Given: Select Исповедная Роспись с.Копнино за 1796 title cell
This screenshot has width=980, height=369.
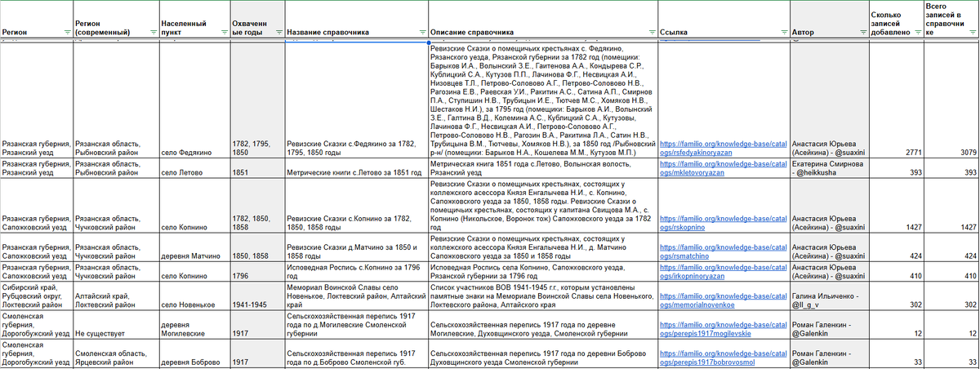Looking at the screenshot, I should 356,271.
